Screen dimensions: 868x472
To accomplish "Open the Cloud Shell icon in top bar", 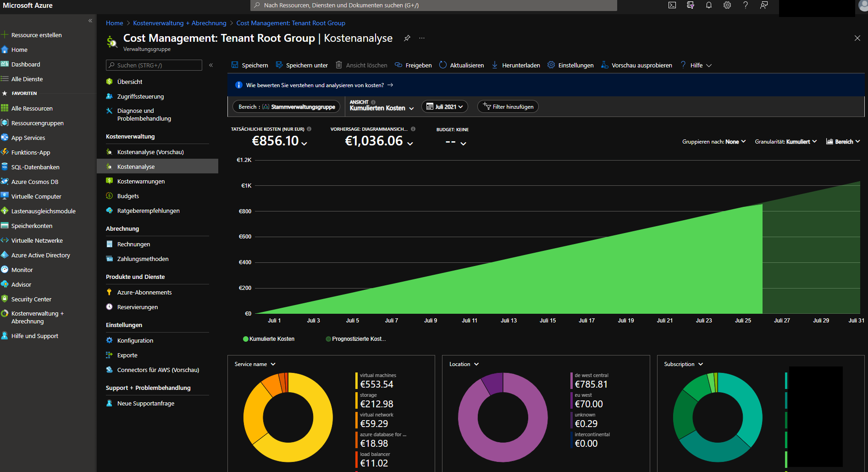I will (x=672, y=6).
